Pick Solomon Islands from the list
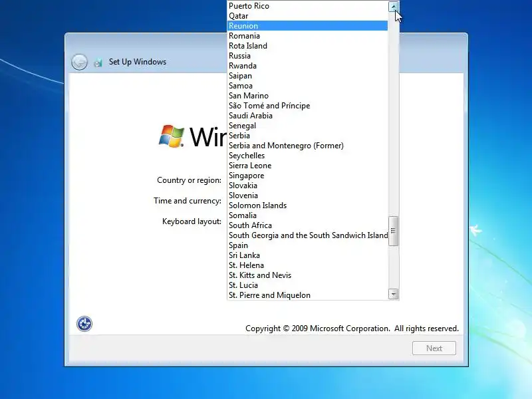The height and width of the screenshot is (399, 532). click(307, 205)
